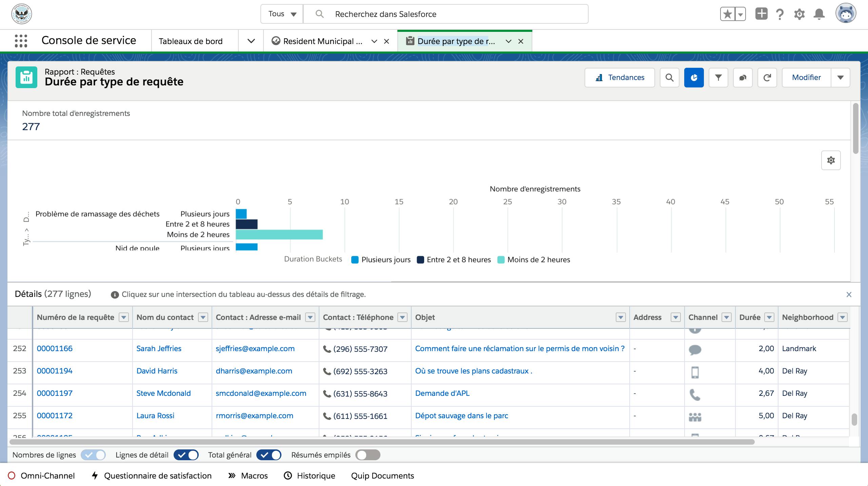Click the funnel/filter icon toolbar
Image resolution: width=868 pixels, height=486 pixels.
pyautogui.click(x=718, y=77)
